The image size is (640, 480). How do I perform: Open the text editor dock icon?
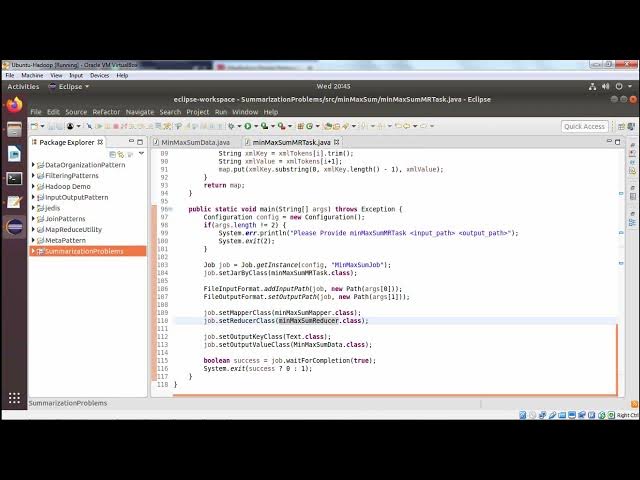[14, 202]
